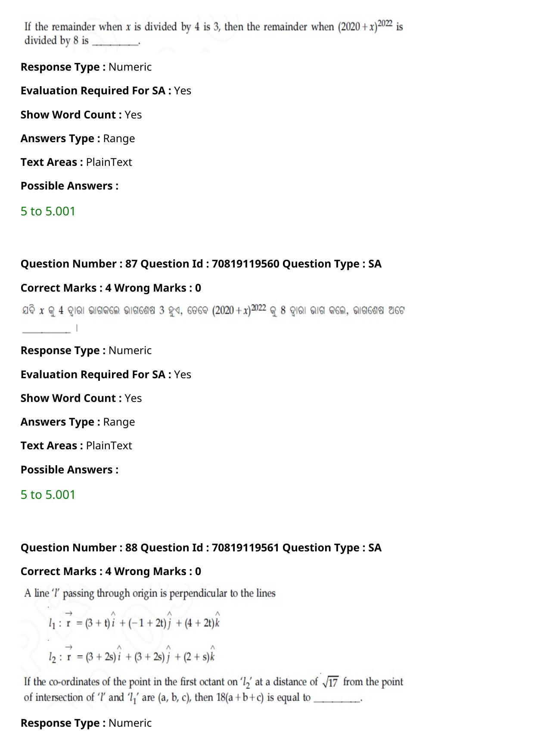Select the second green '5 to 5.001' answer

coord(48,495)
